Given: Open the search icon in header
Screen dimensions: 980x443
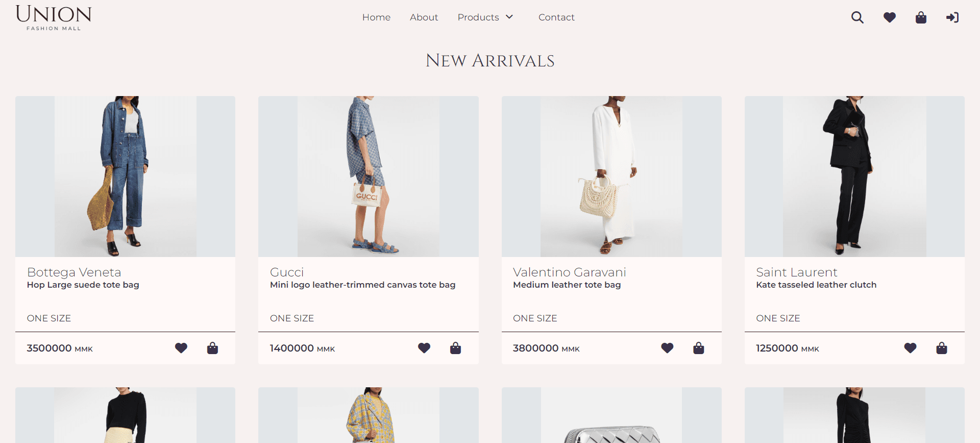Looking at the screenshot, I should click(x=857, y=17).
